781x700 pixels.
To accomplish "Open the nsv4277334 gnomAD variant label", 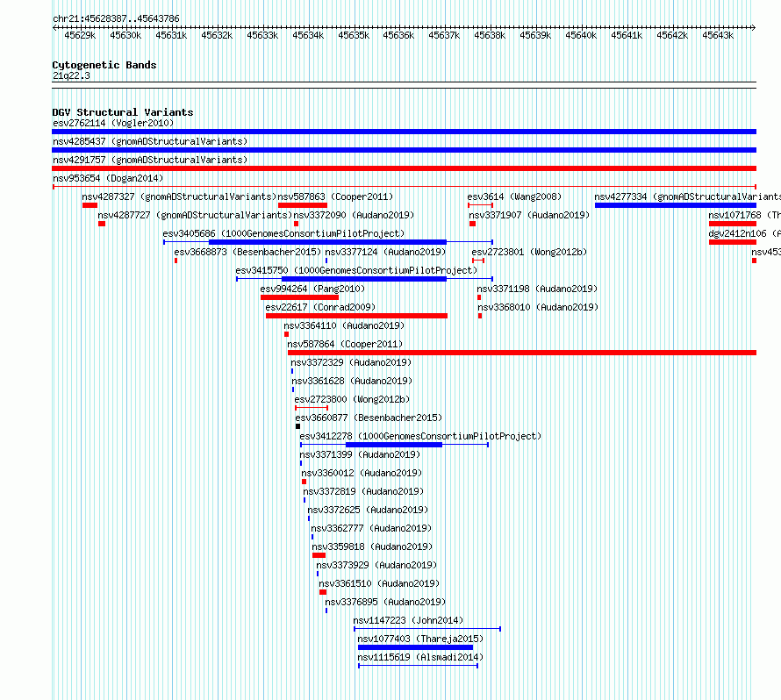I will click(x=687, y=196).
